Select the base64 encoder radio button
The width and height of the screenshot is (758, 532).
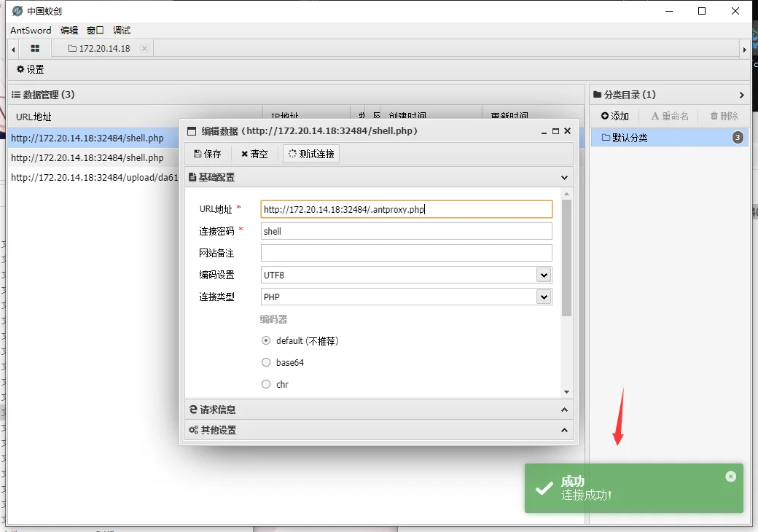[266, 362]
